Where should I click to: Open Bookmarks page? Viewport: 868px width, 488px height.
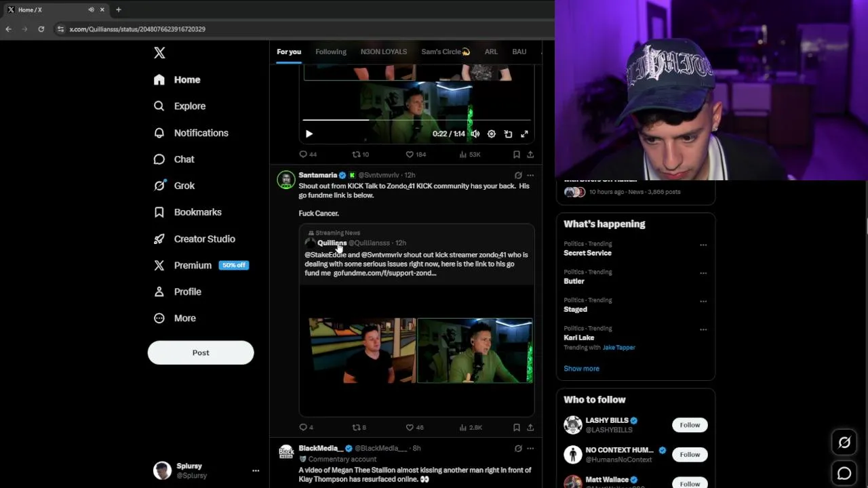tap(188, 212)
